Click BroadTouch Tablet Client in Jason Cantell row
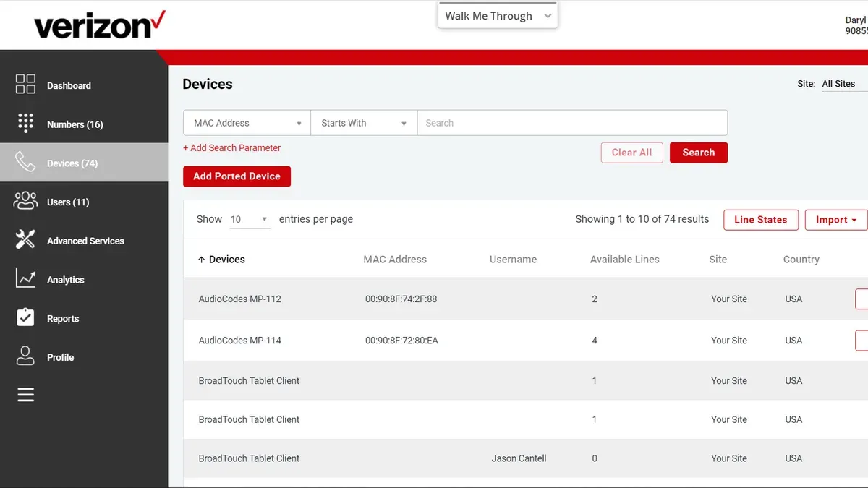 pos(249,458)
